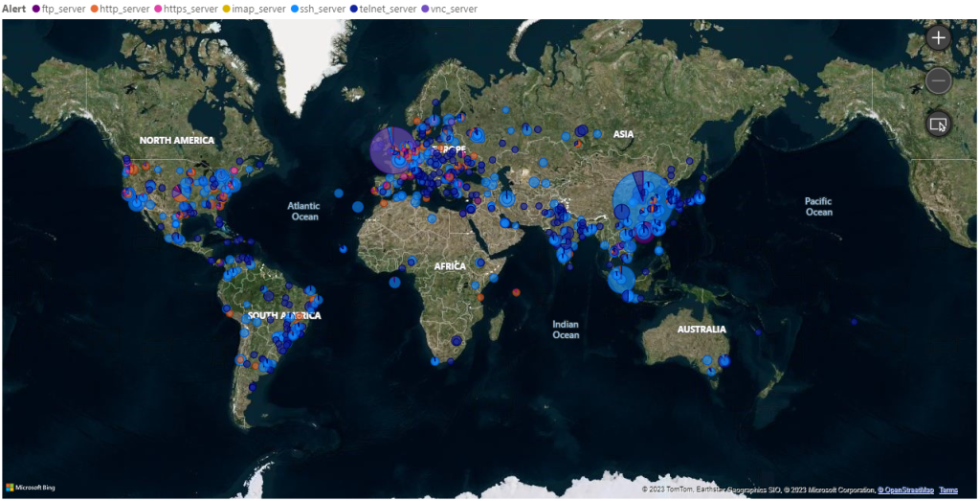Click the Microsoft Bing logo

pyautogui.click(x=31, y=488)
